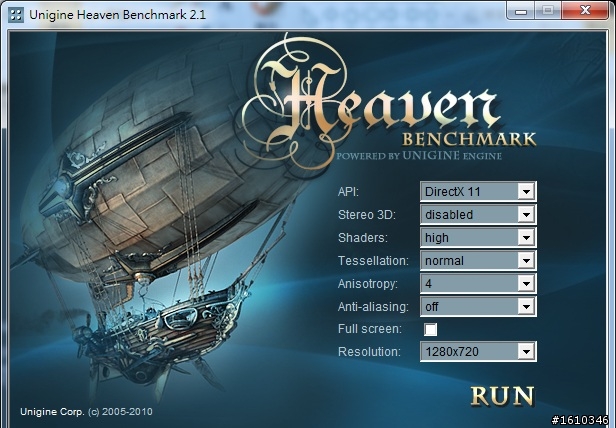Open the Resolution dropdown showing 1280x720
This screenshot has height=428, width=616.
click(478, 351)
